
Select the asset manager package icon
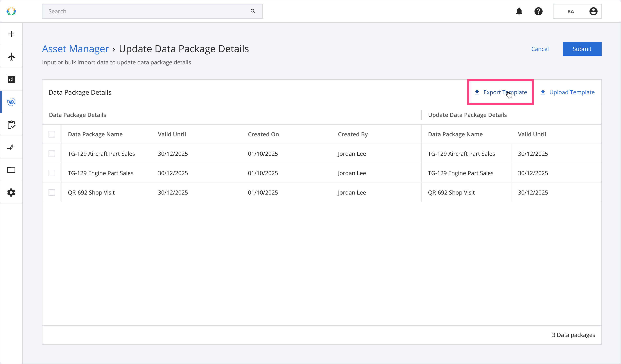tap(11, 102)
